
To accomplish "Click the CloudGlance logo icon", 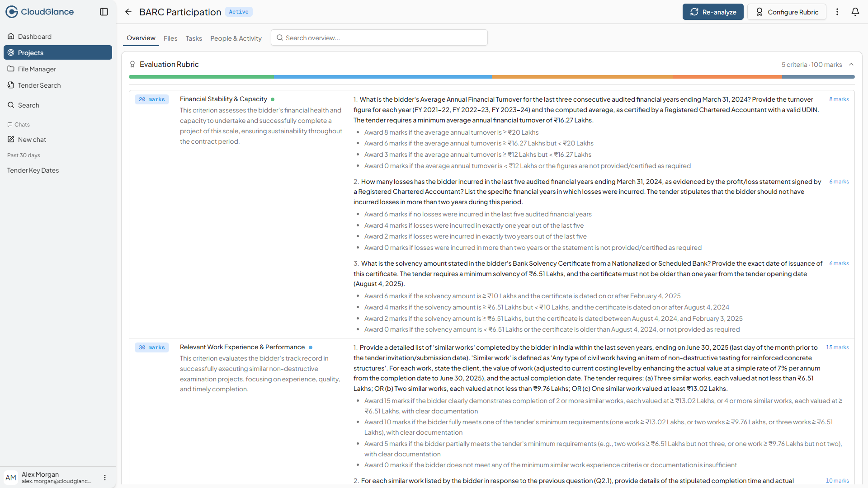I will point(12,12).
